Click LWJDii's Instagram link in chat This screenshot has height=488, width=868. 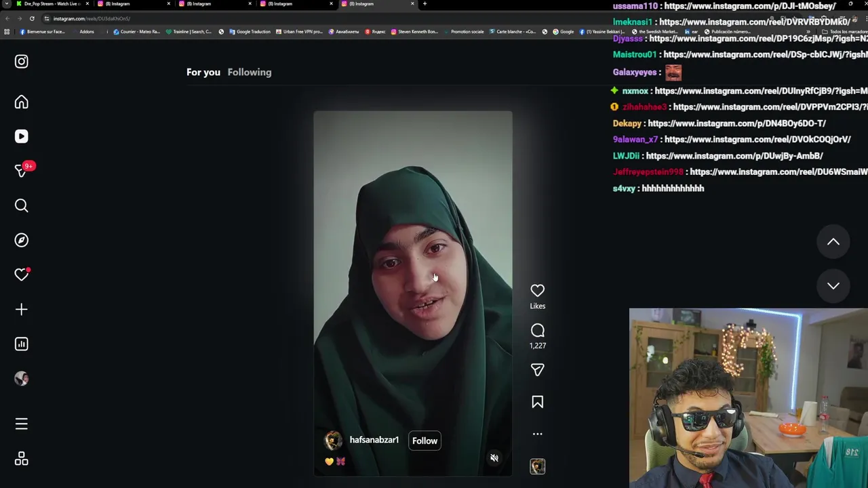(x=734, y=156)
